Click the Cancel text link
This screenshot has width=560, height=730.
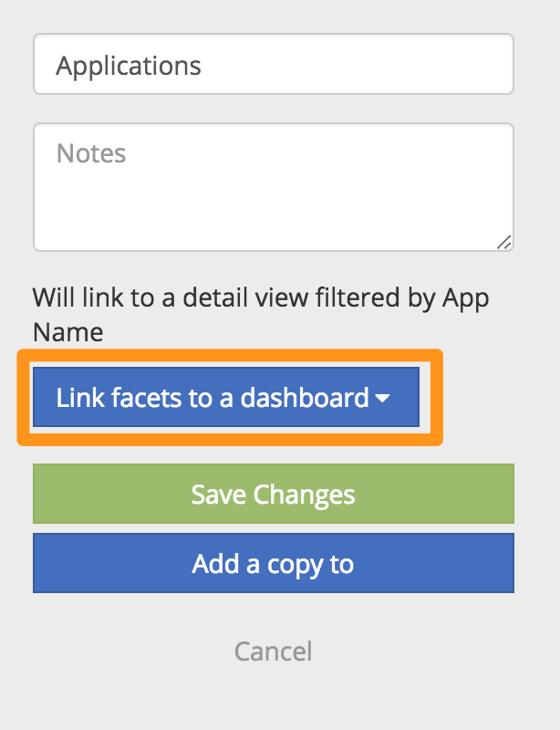click(273, 651)
